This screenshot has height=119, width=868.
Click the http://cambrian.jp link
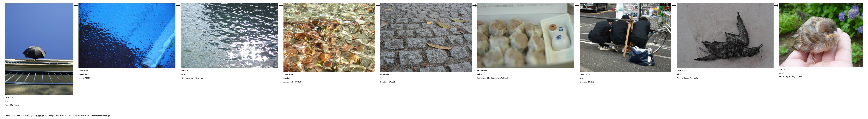(101, 116)
